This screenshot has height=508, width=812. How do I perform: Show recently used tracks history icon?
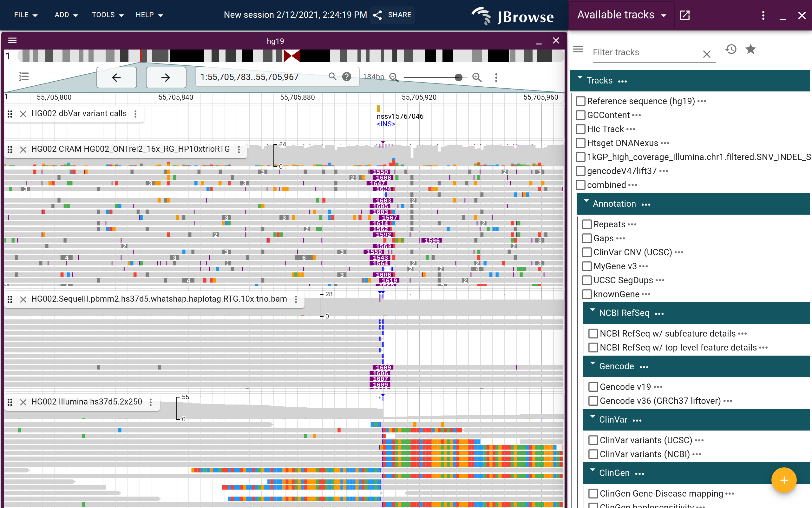[x=731, y=49]
